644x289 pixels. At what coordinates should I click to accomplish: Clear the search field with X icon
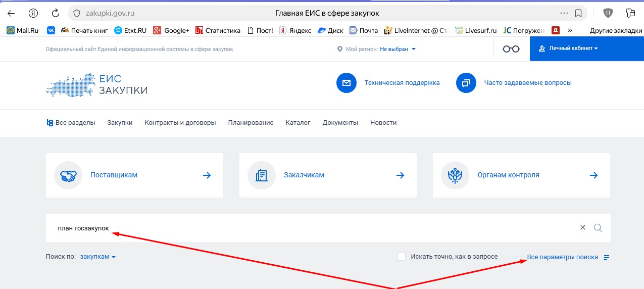pyautogui.click(x=583, y=228)
